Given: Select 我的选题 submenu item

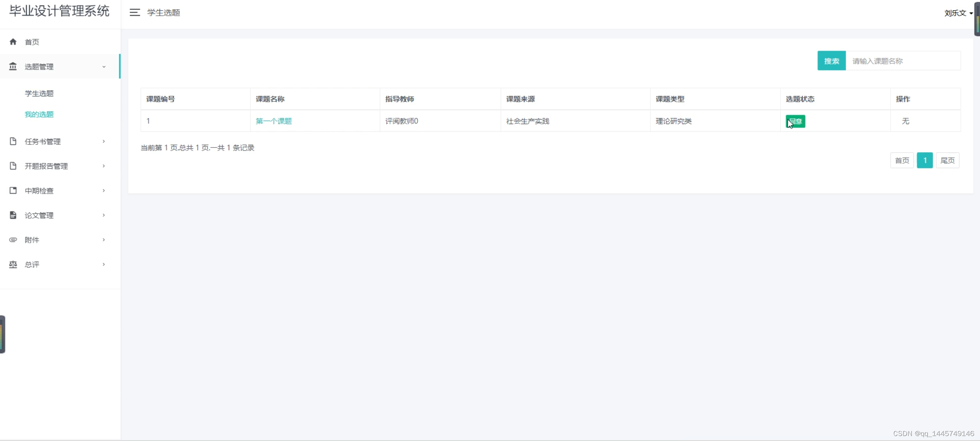Looking at the screenshot, I should pos(39,114).
